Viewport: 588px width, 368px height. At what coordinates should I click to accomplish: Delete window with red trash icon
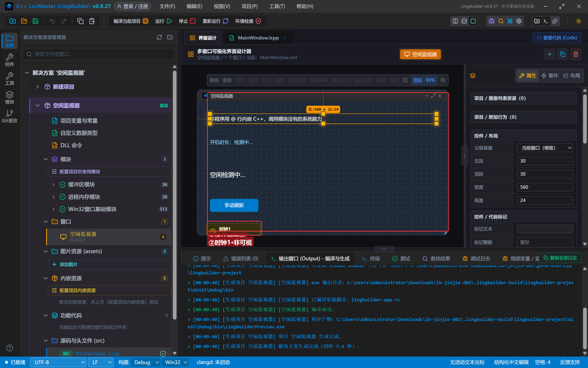576,54
